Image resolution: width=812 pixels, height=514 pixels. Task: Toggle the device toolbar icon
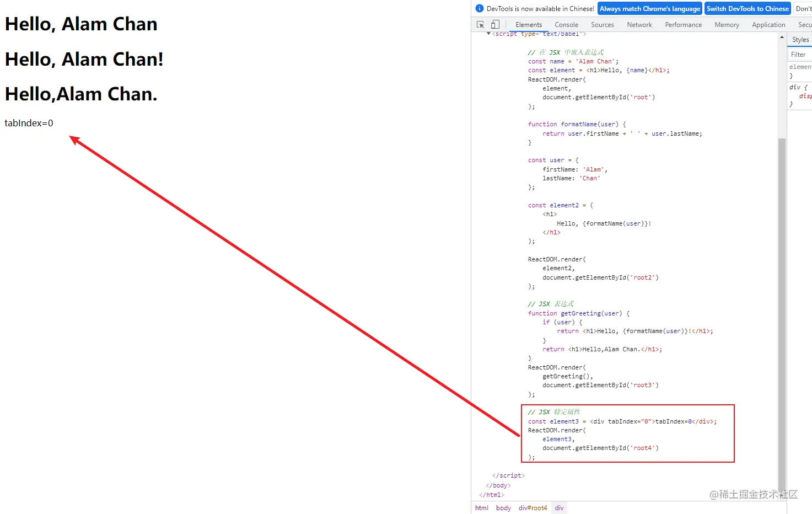(x=495, y=25)
